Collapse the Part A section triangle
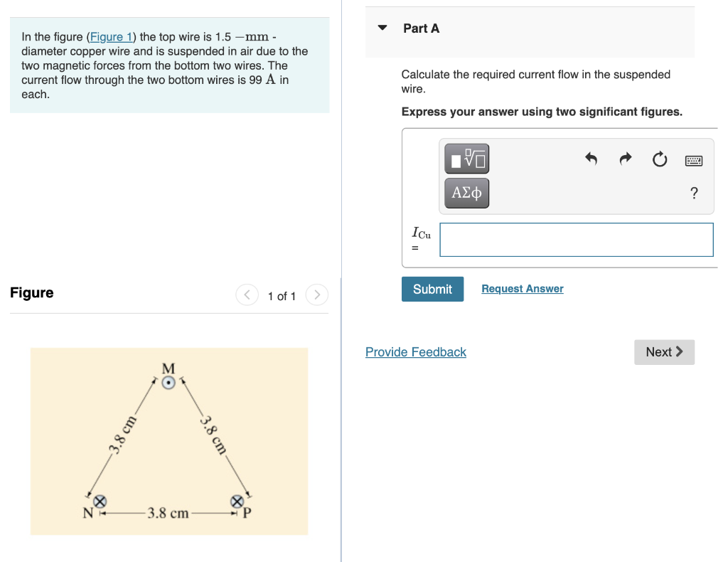Image resolution: width=728 pixels, height=562 pixels. coord(382,28)
